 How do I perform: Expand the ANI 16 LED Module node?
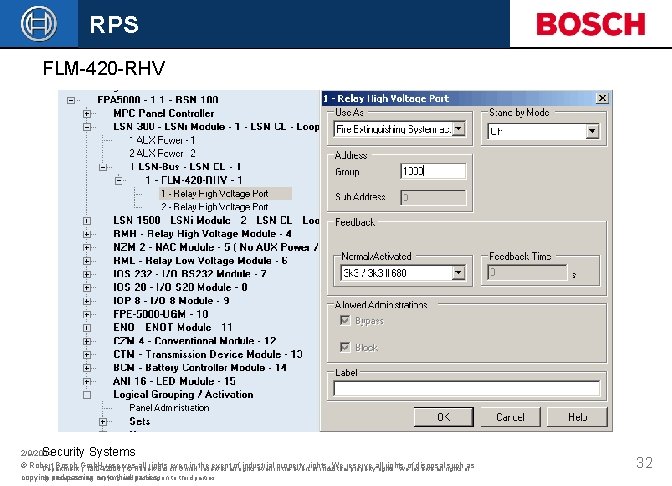(x=87, y=381)
